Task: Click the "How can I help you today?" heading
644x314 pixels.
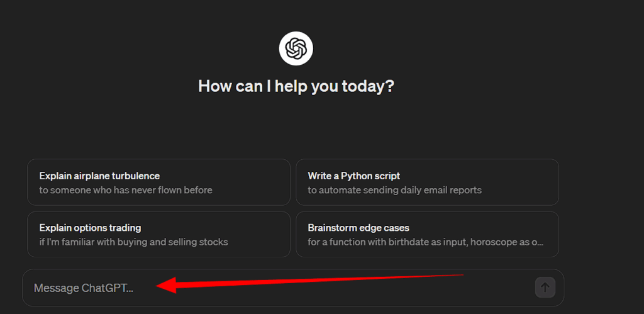Action: [x=296, y=86]
